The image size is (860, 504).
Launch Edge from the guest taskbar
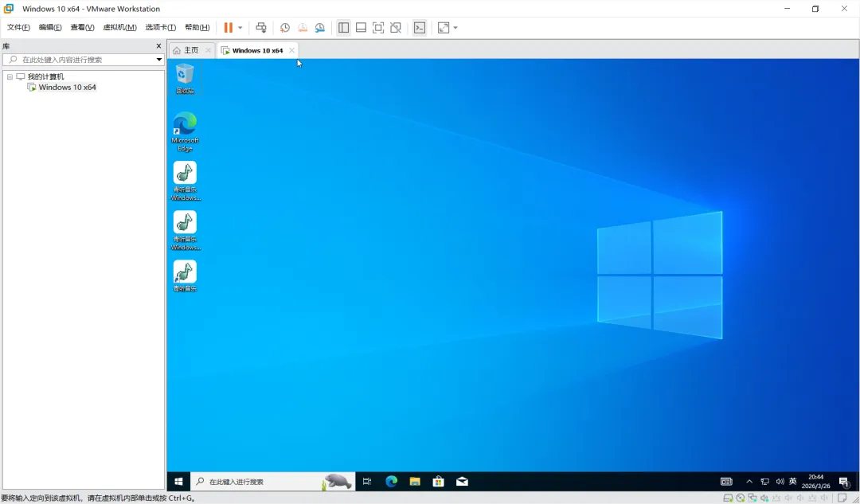(x=391, y=482)
